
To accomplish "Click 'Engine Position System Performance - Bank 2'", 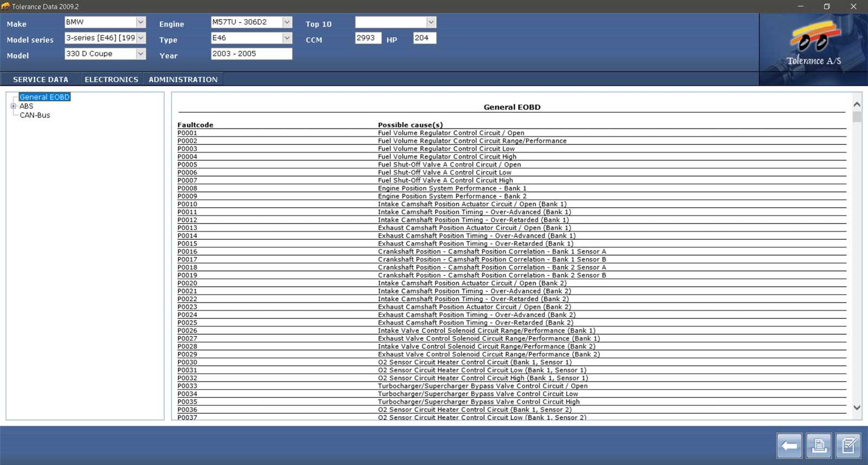I will 452,196.
